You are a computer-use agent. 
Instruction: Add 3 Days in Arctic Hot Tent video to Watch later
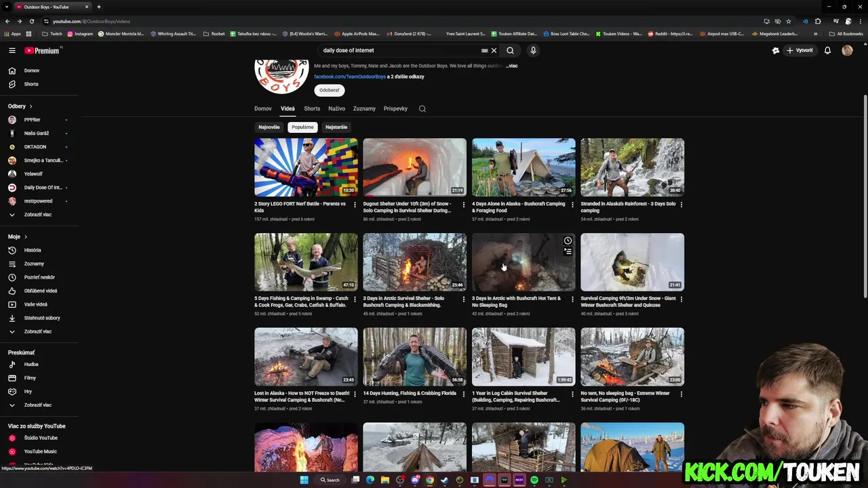pyautogui.click(x=568, y=241)
